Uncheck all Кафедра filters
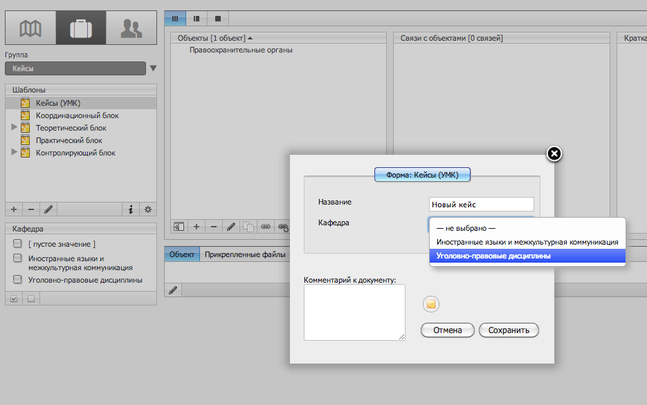The width and height of the screenshot is (647, 405). 31,299
